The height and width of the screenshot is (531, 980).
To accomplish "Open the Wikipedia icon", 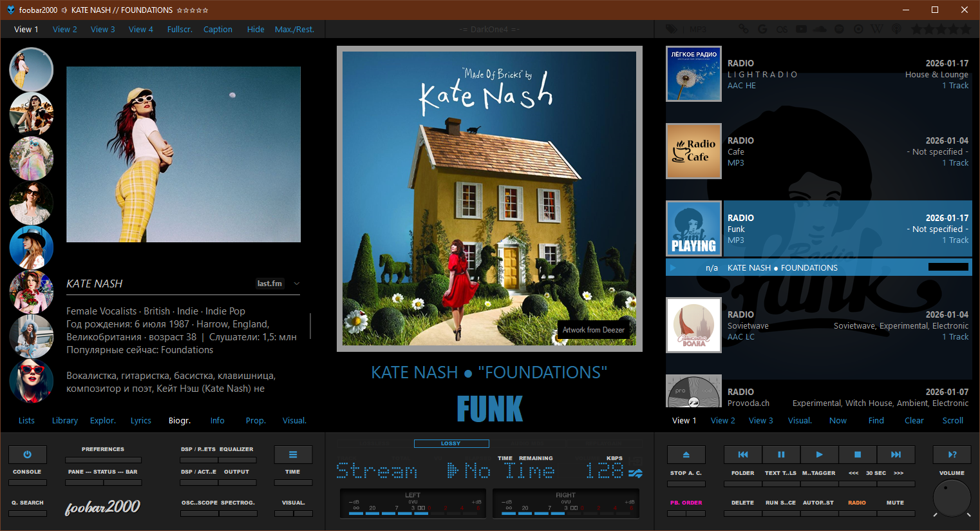I will point(877,29).
